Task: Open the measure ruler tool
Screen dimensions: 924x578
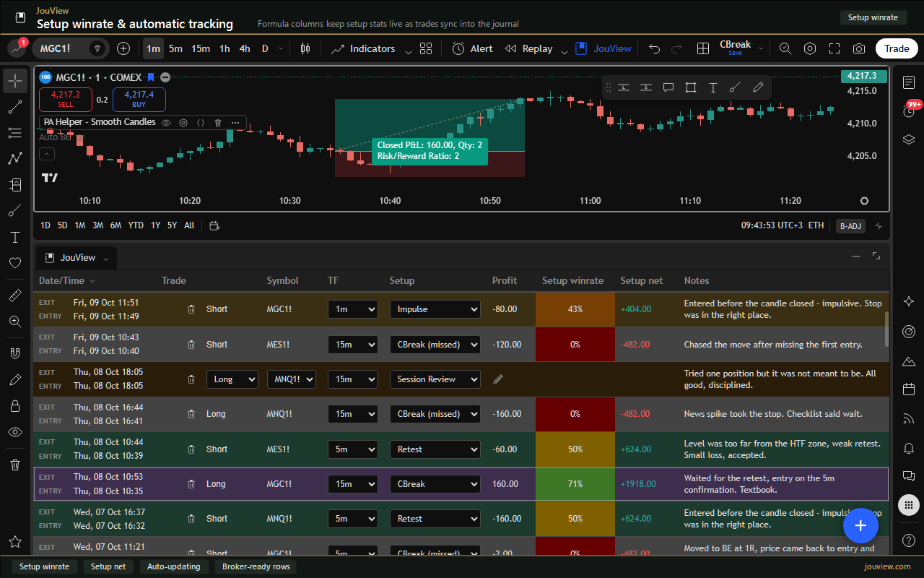Action: pos(15,296)
